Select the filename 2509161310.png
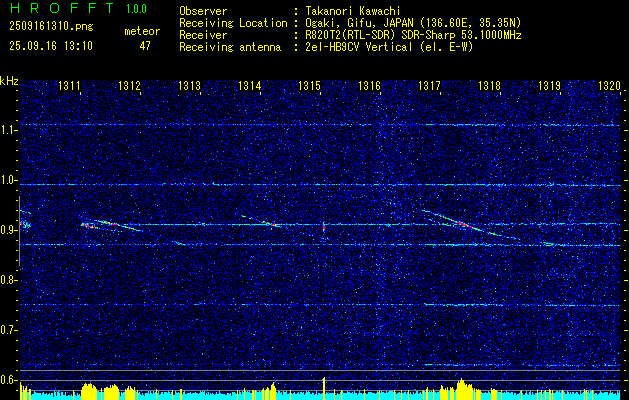 51,27
